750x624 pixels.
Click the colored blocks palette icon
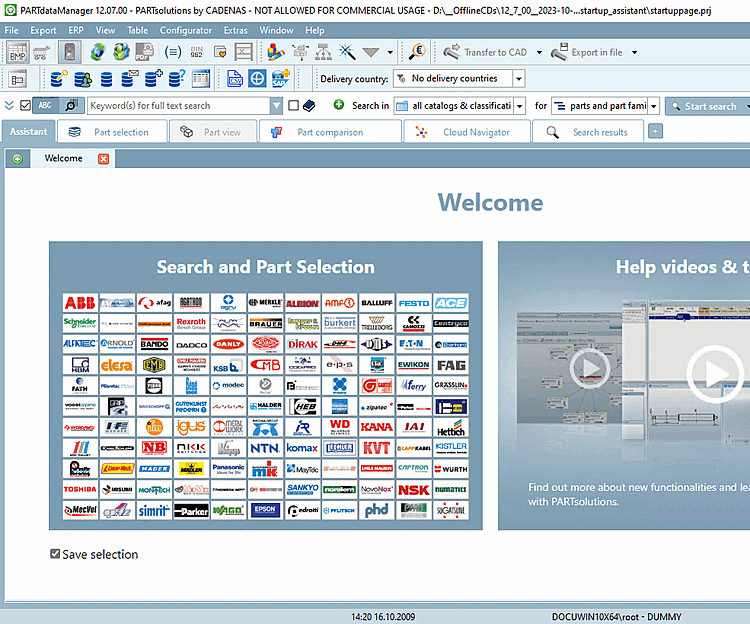pyautogui.click(x=276, y=52)
